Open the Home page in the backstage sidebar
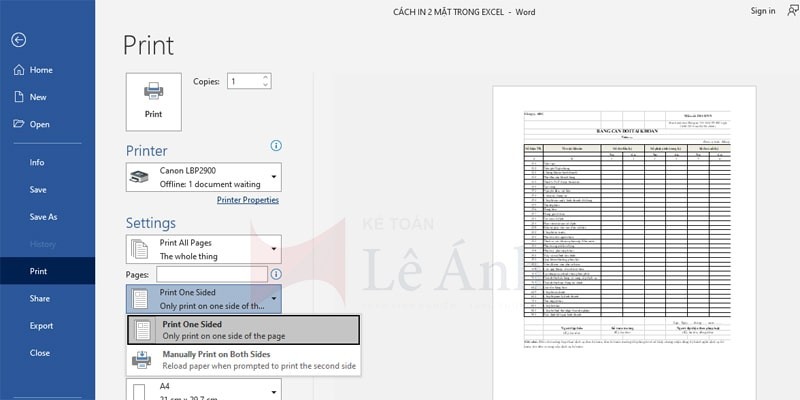Image resolution: width=800 pixels, height=400 pixels. pos(41,70)
